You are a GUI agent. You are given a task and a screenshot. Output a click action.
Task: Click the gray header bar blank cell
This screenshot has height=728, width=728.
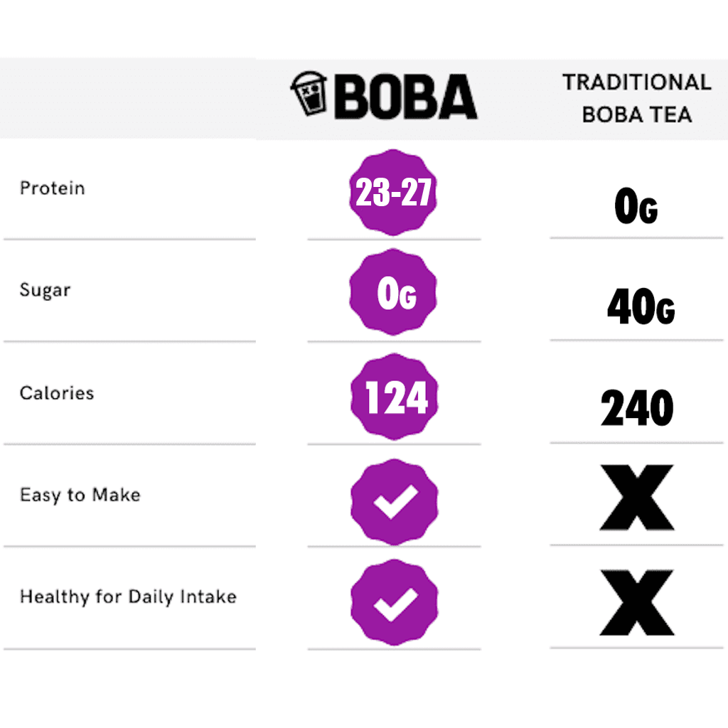tap(128, 98)
